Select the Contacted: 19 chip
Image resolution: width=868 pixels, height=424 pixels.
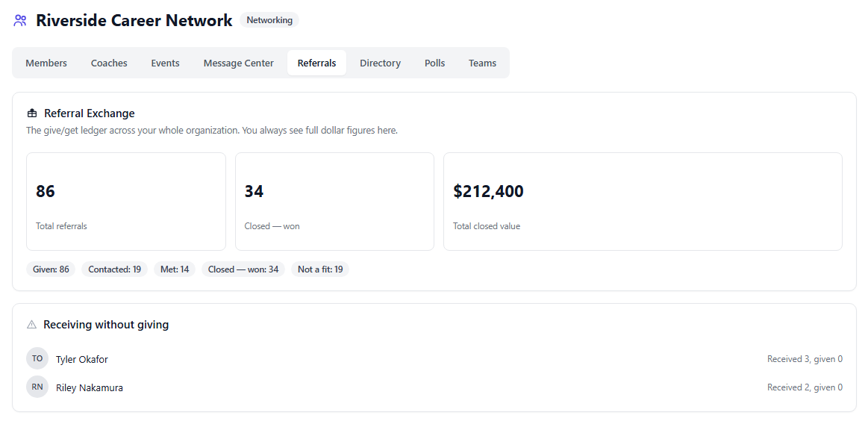115,269
